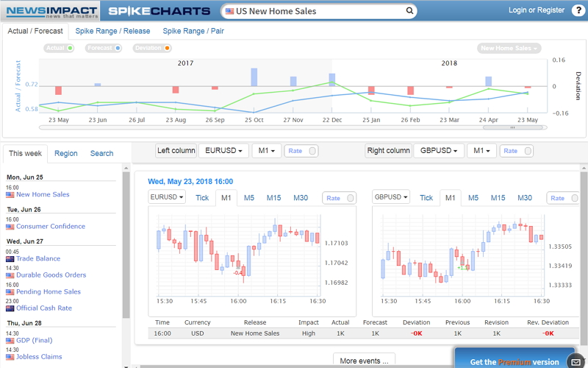588x368 pixels.
Task: Toggle Rate on the GBPUSD chart
Action: (x=564, y=198)
